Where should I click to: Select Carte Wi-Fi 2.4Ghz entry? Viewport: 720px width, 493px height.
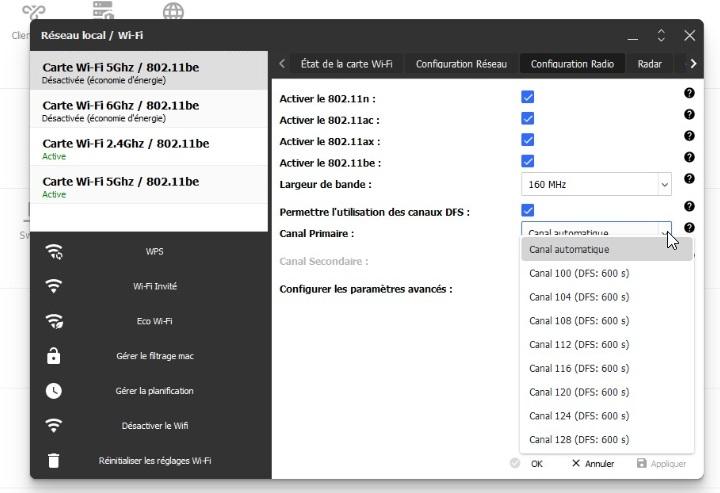point(150,149)
